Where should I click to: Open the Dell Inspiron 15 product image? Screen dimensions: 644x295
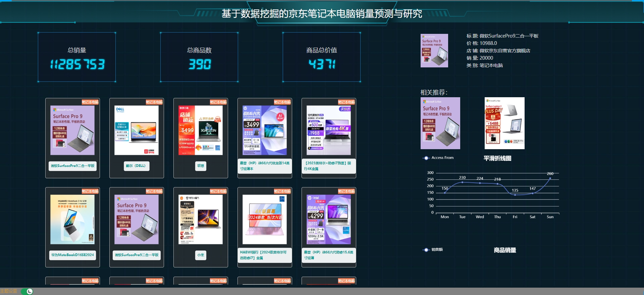click(x=137, y=130)
